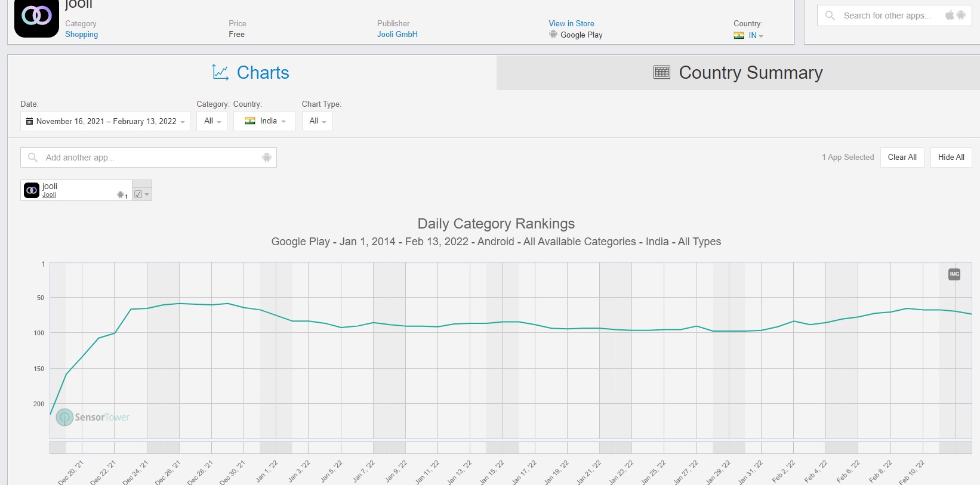Focus the Search for other apps field
Image resolution: width=980 pixels, height=485 pixels.
click(x=886, y=16)
